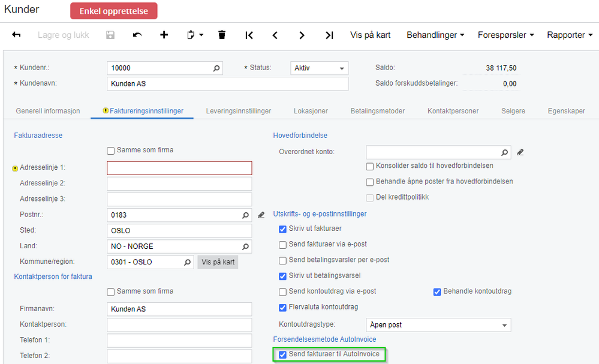Click the Enkel opprettelse button
The height and width of the screenshot is (364, 599).
tap(114, 11)
